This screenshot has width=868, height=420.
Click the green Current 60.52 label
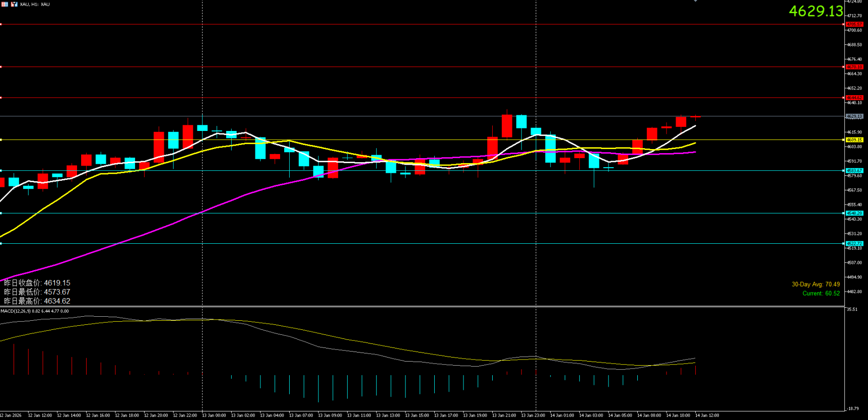click(821, 294)
